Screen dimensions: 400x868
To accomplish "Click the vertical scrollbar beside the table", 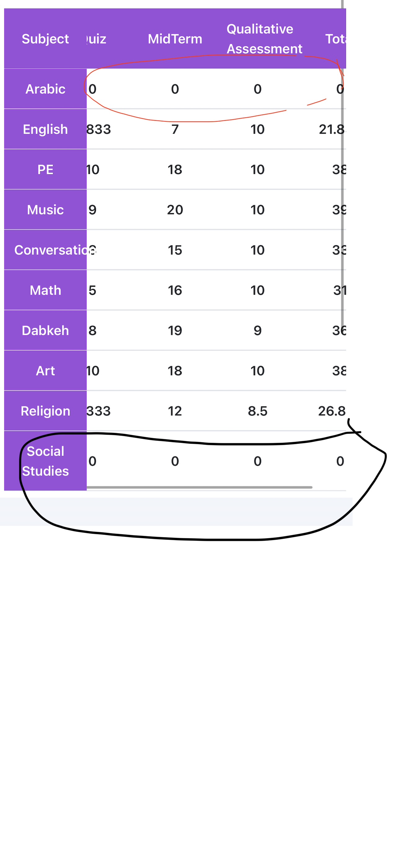I will [x=342, y=169].
